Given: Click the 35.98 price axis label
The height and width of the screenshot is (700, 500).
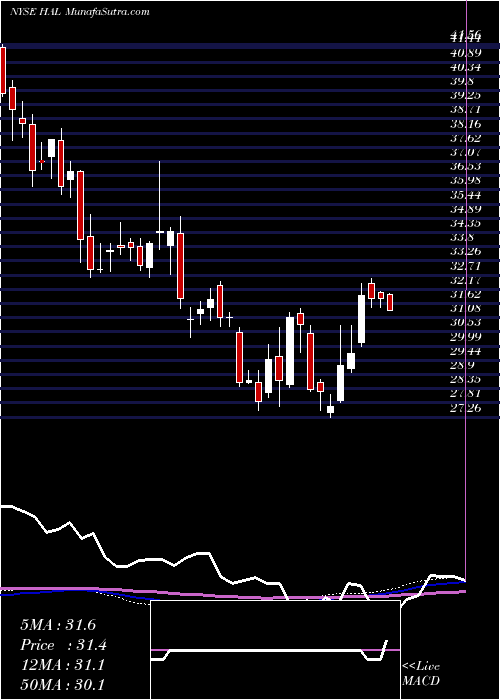Looking at the screenshot, I should (x=466, y=181).
